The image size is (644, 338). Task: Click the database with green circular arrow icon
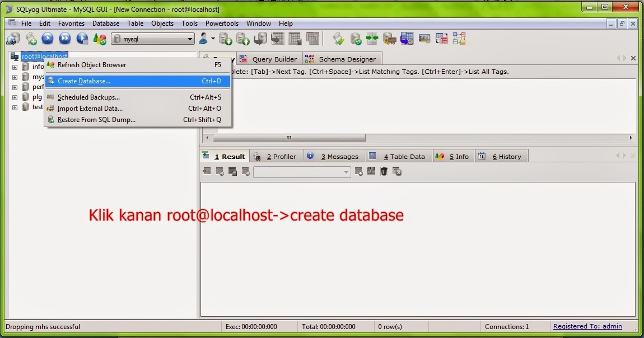click(356, 39)
